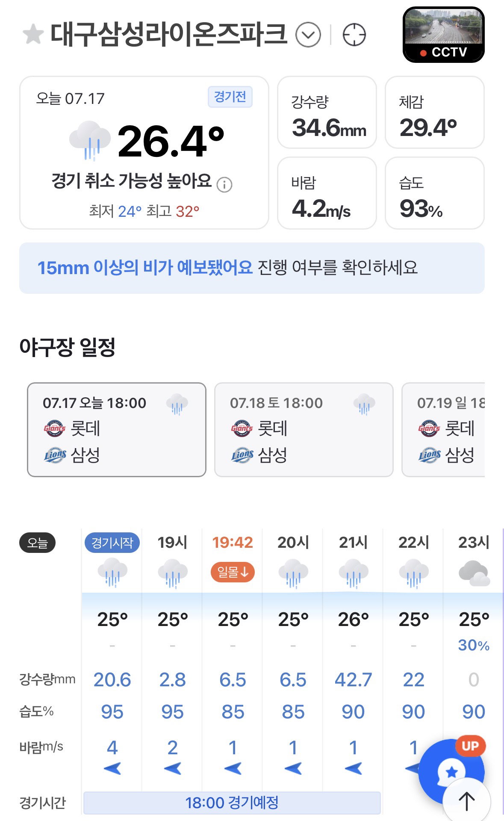Tap the cloudy icon at 23시
The width and height of the screenshot is (504, 821).
pos(474,573)
